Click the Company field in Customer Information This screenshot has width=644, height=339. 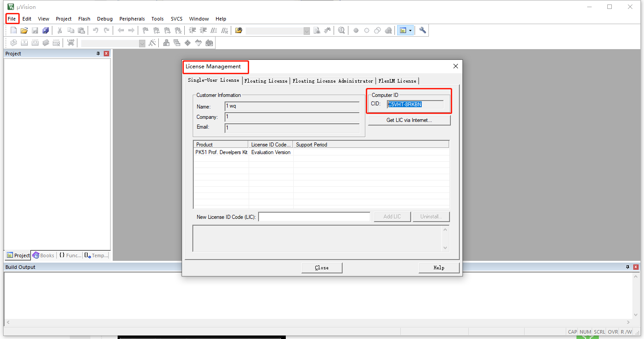[x=292, y=117]
